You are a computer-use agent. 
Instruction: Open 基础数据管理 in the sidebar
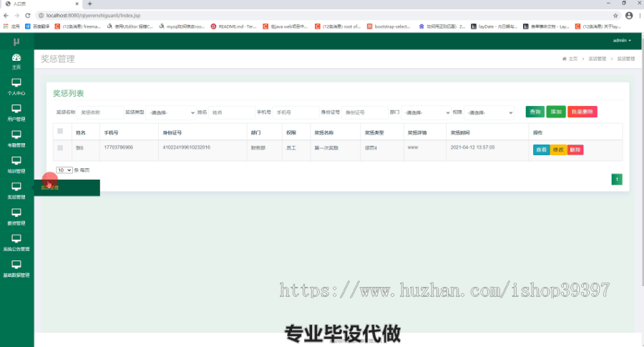16,269
